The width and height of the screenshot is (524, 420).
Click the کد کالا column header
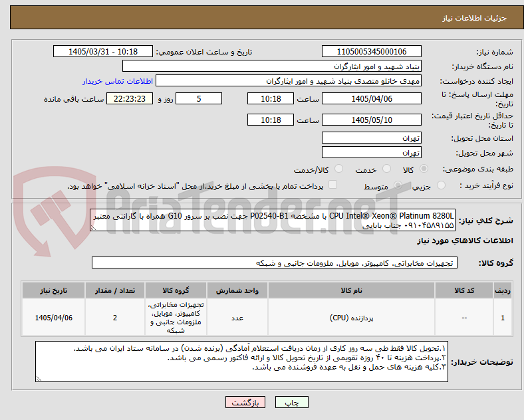(464, 290)
